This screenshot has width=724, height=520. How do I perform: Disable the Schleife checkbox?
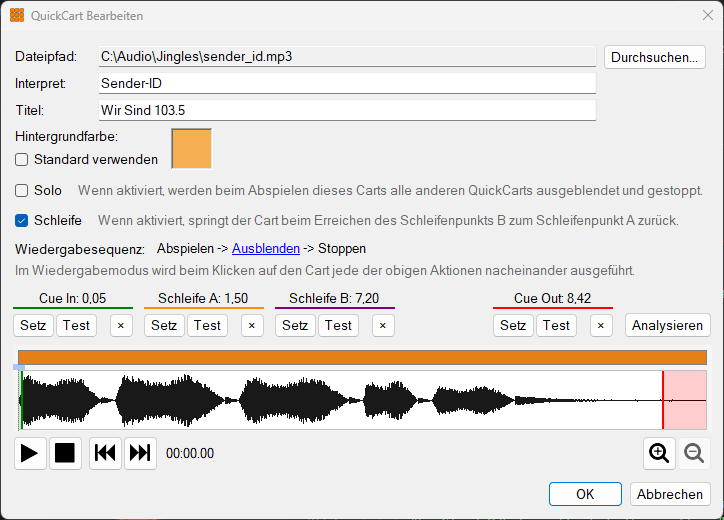click(x=21, y=221)
